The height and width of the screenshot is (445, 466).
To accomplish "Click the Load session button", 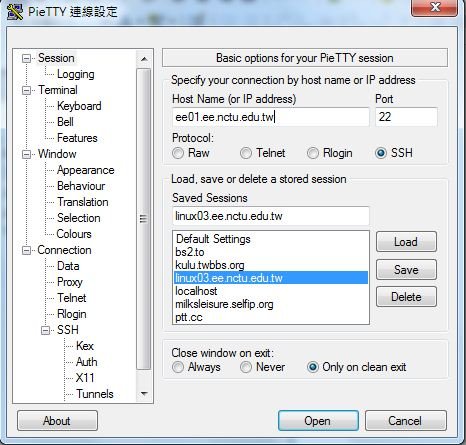I will [406, 242].
